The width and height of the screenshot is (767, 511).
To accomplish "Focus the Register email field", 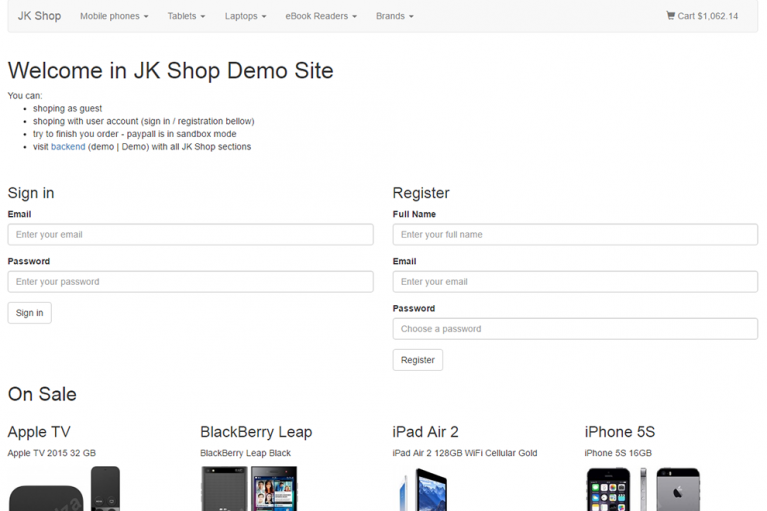I will (575, 282).
